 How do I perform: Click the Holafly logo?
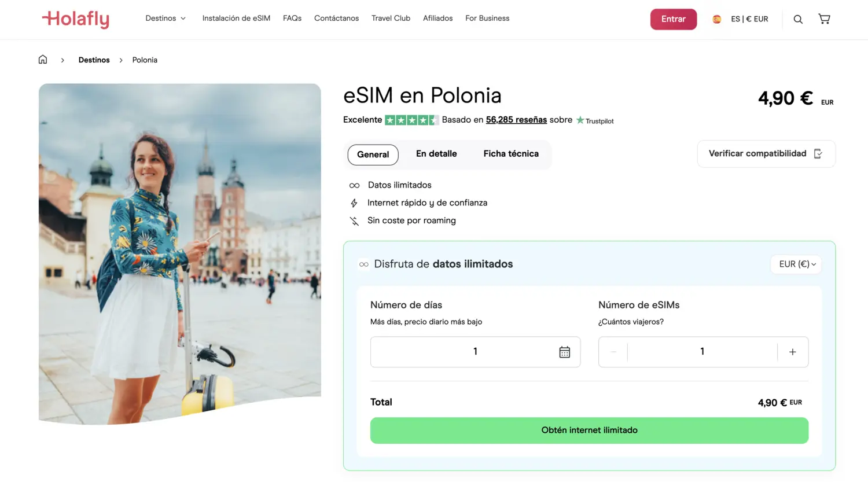pyautogui.click(x=75, y=19)
